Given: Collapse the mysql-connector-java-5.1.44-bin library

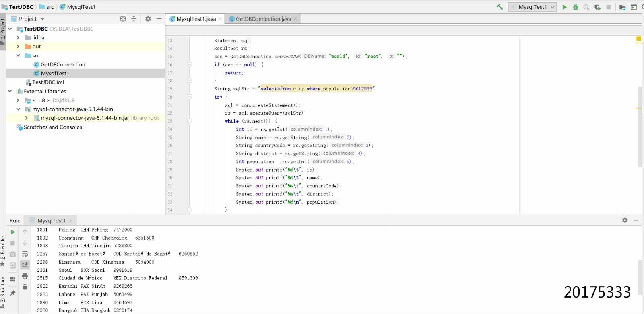Looking at the screenshot, I should pos(18,109).
